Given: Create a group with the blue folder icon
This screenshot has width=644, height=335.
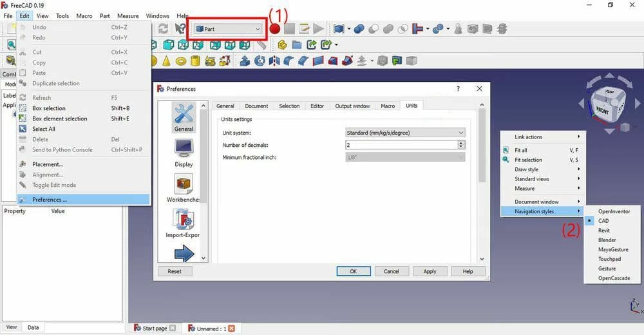Looking at the screenshot, I should pyautogui.click(x=296, y=44).
